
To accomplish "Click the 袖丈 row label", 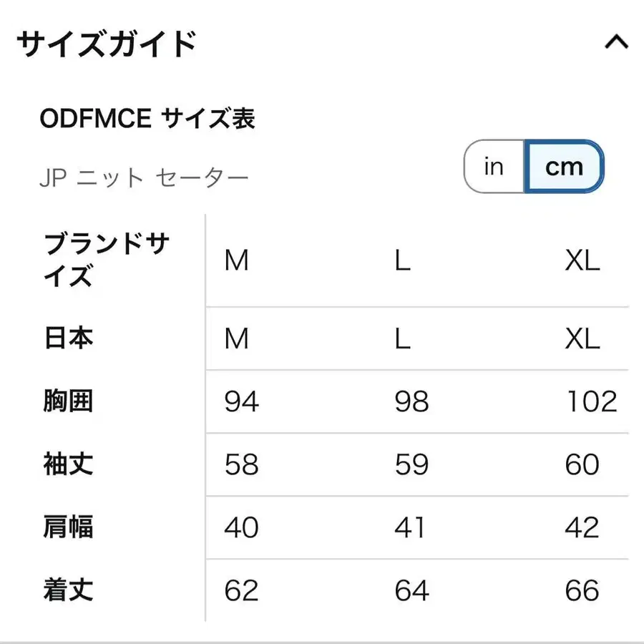I will pyautogui.click(x=67, y=465).
